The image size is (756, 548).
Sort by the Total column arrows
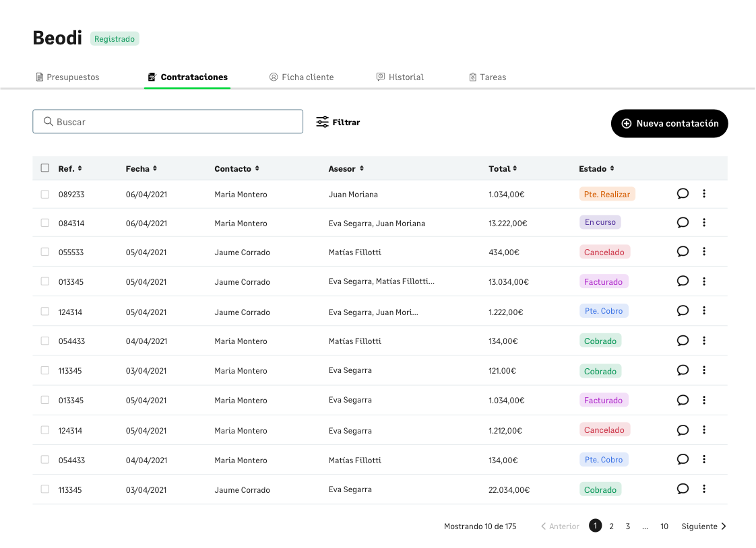515,168
